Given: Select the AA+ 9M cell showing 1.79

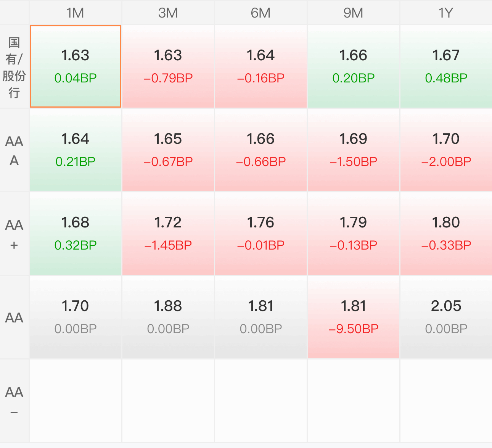Looking at the screenshot, I should click(x=354, y=234).
